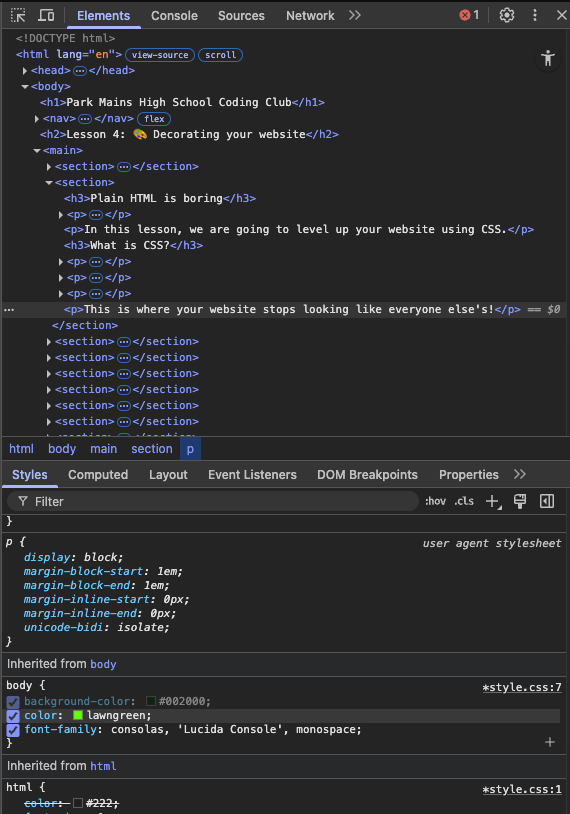Click the red error count badge
This screenshot has height=814, width=570.
pyautogui.click(x=469, y=16)
